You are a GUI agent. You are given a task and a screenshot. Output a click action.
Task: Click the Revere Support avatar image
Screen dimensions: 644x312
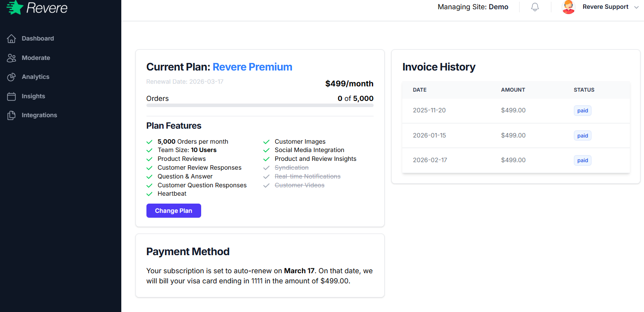click(569, 7)
